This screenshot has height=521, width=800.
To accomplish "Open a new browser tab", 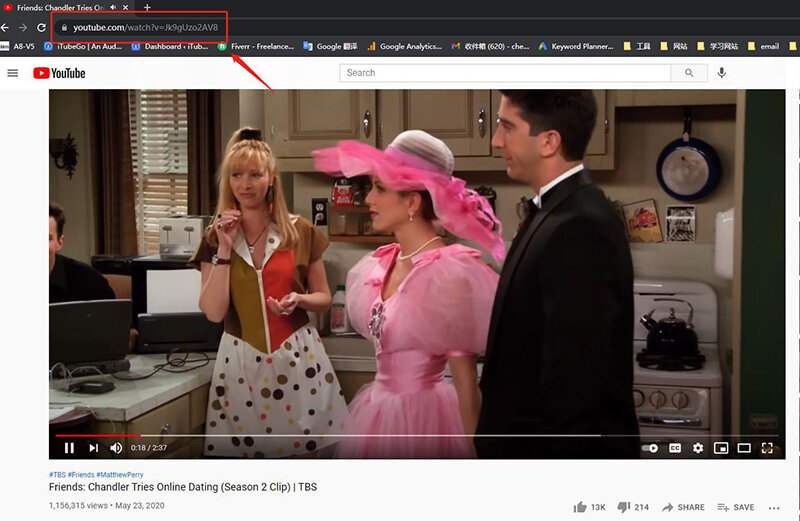I will click(147, 7).
